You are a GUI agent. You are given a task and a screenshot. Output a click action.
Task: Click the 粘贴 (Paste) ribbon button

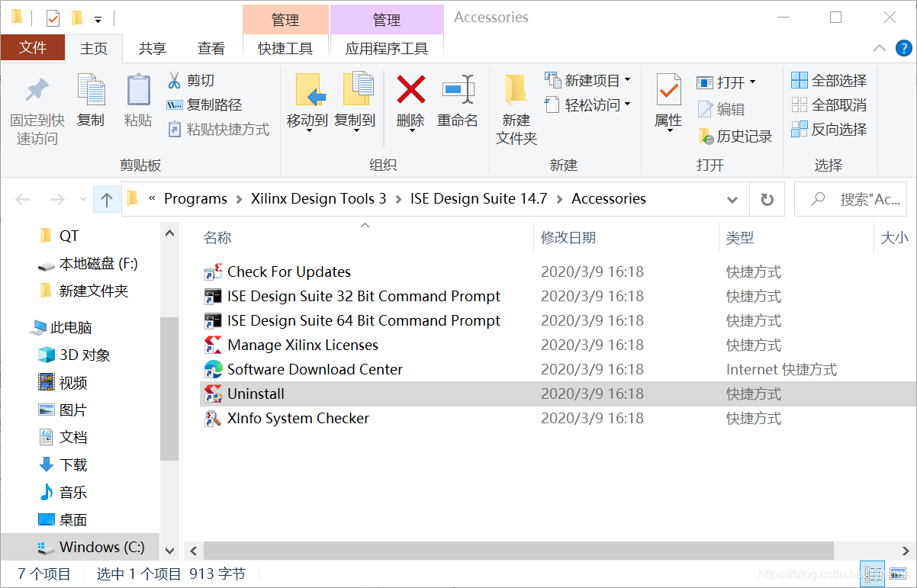[x=138, y=101]
